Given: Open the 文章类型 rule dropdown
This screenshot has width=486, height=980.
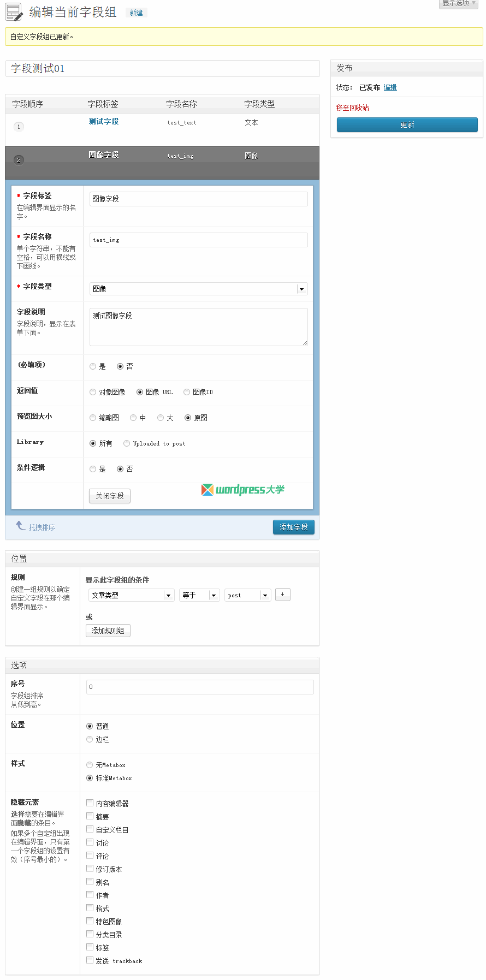Looking at the screenshot, I should (131, 595).
